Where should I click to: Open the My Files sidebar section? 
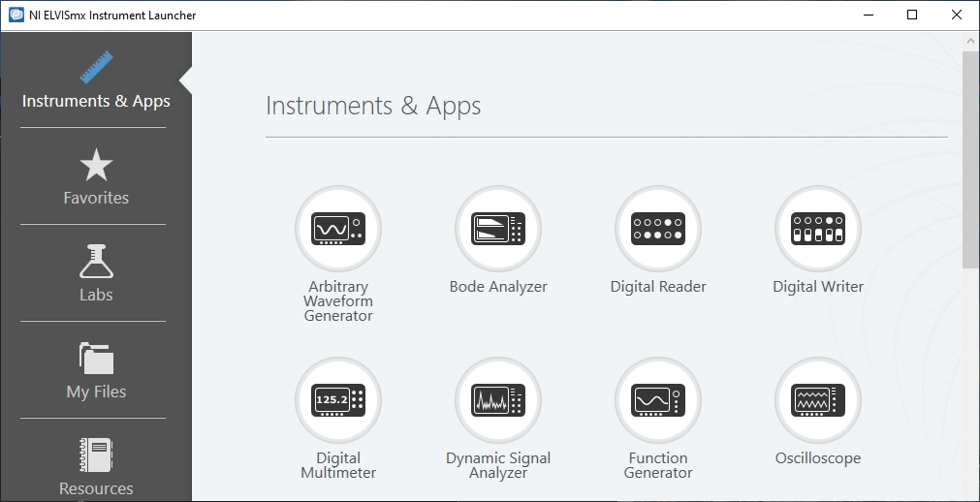tap(96, 371)
